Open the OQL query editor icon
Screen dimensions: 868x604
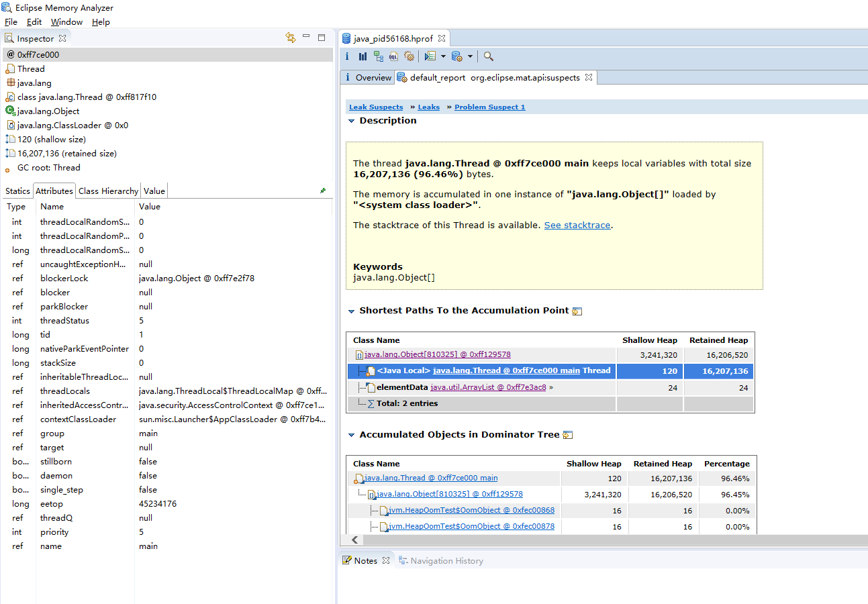click(393, 56)
